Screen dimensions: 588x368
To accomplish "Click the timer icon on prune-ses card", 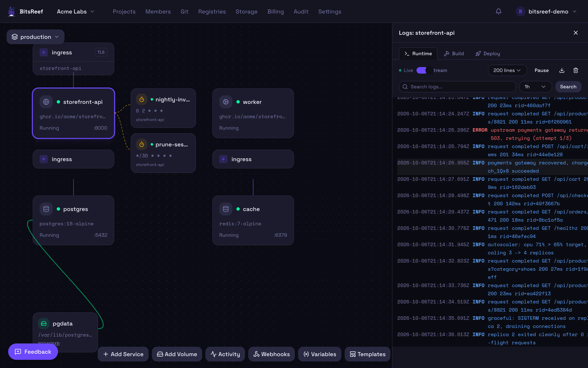I will 142,145.
